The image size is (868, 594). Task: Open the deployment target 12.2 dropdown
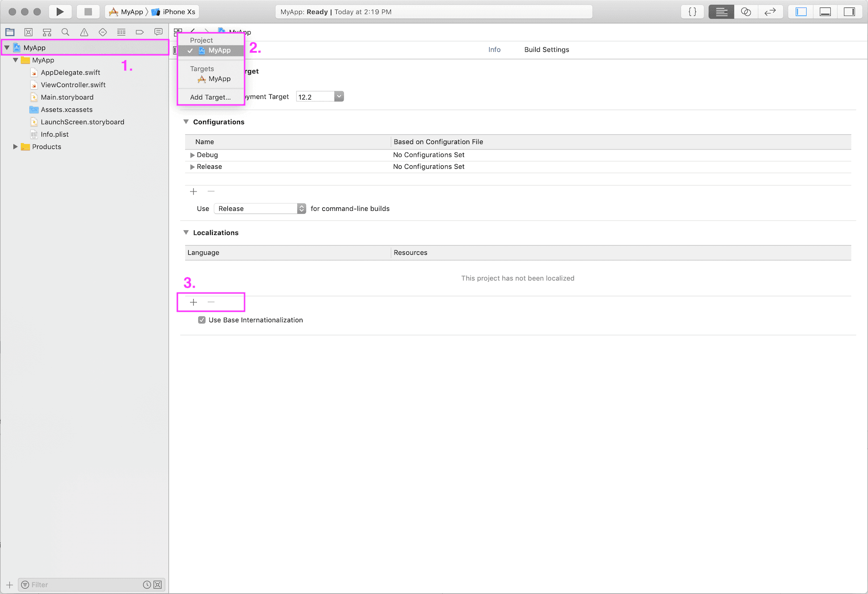pyautogui.click(x=339, y=97)
